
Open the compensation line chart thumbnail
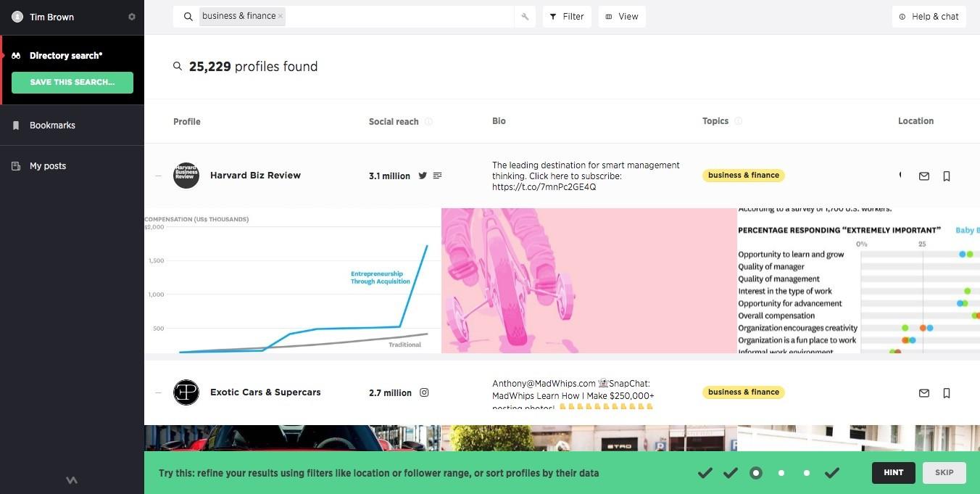[x=293, y=281]
